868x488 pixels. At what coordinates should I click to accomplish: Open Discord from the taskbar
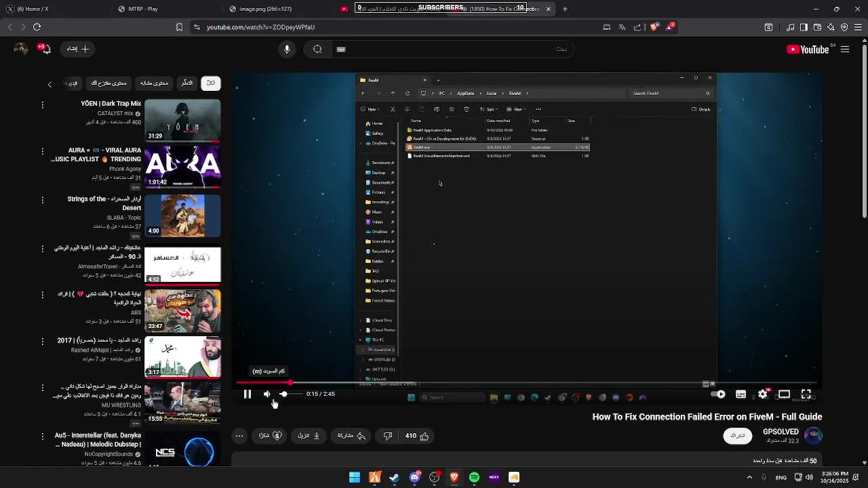pos(414,477)
